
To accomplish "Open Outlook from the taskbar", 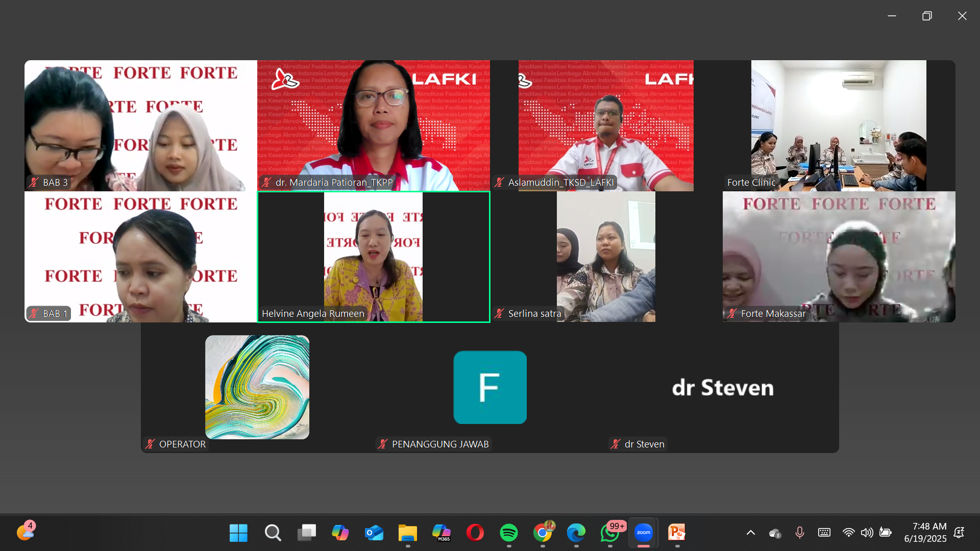I will pos(374,533).
